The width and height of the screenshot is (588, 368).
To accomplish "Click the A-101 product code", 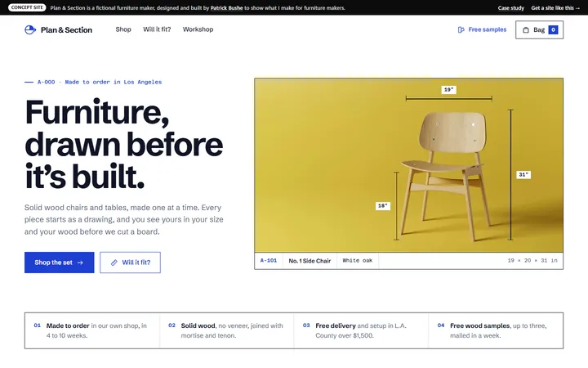I will click(x=269, y=261).
